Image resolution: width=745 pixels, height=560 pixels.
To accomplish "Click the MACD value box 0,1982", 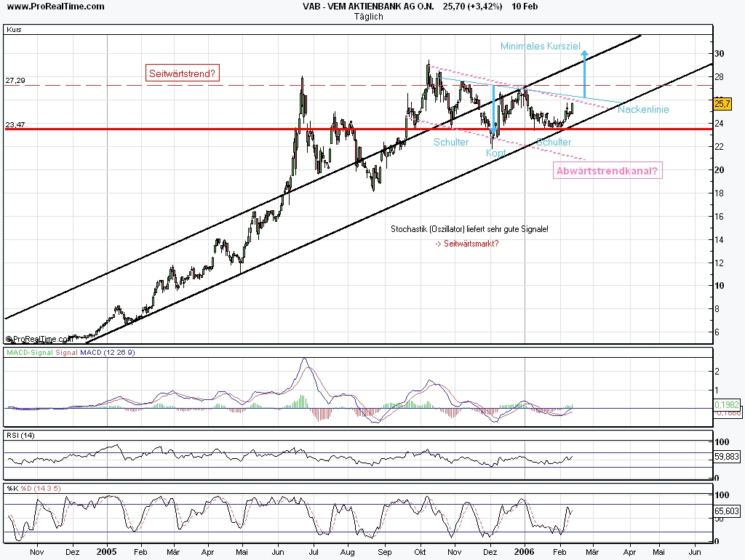I will [727, 404].
